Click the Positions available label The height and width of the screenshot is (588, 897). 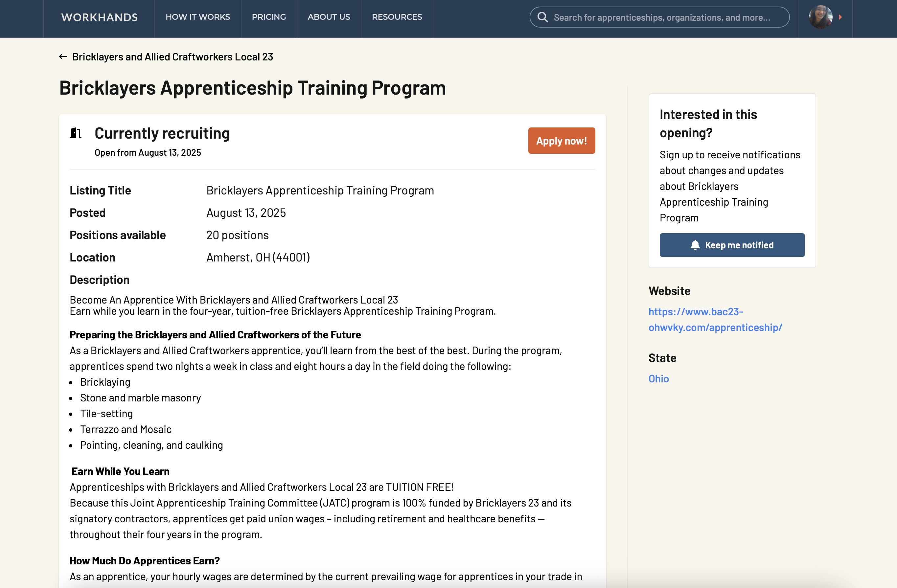[x=118, y=235]
